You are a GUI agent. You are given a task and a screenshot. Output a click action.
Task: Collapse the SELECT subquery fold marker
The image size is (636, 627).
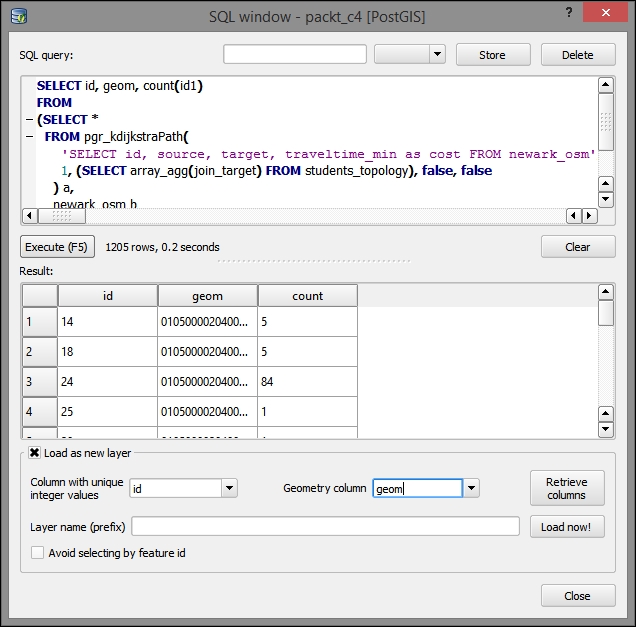[27, 119]
